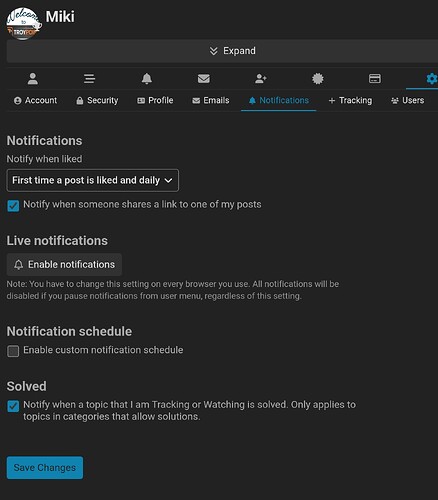Switch to the Emails tab
Screen dimensions: 438x500
click(x=211, y=101)
